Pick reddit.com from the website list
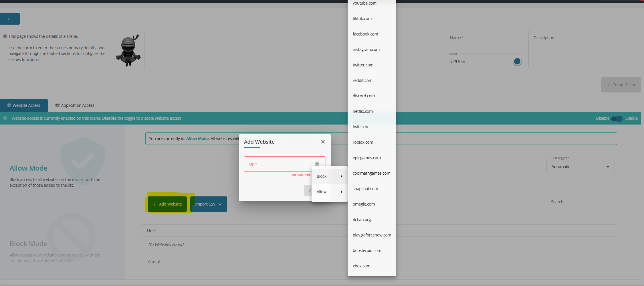This screenshot has height=286, width=644. (x=372, y=80)
